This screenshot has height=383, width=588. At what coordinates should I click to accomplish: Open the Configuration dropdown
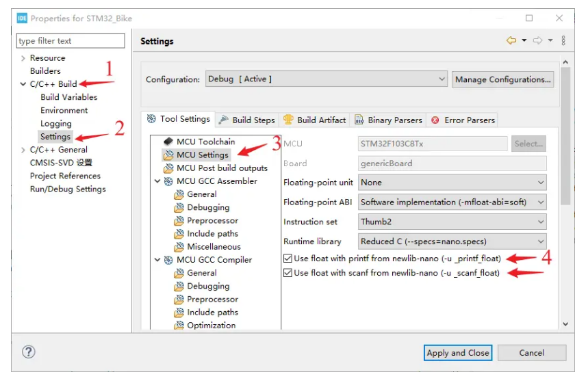pyautogui.click(x=327, y=79)
